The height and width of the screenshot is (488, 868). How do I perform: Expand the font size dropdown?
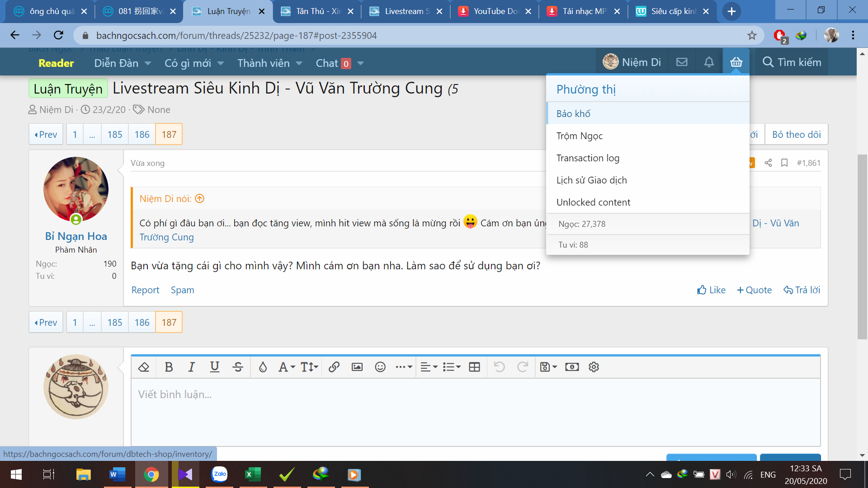[310, 367]
